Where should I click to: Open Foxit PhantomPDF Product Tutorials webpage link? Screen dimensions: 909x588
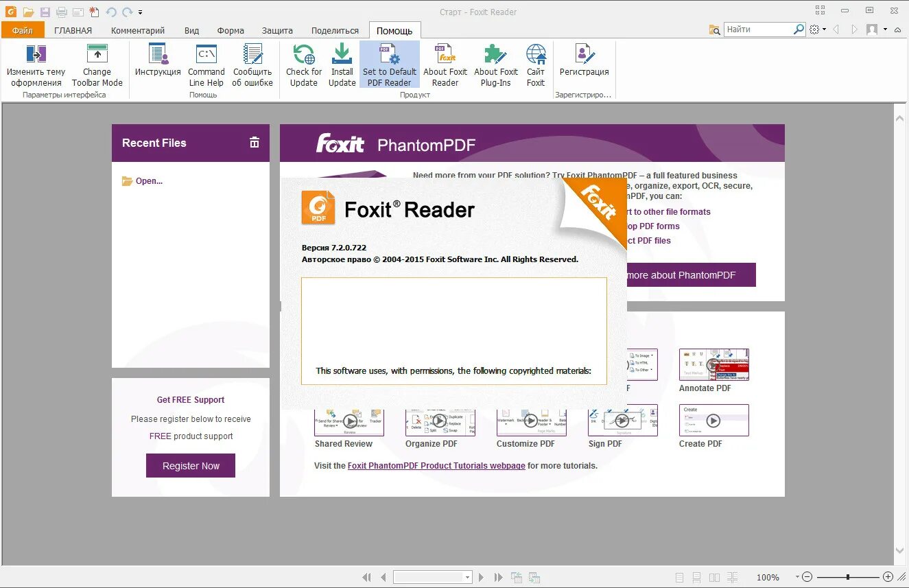pyautogui.click(x=436, y=465)
